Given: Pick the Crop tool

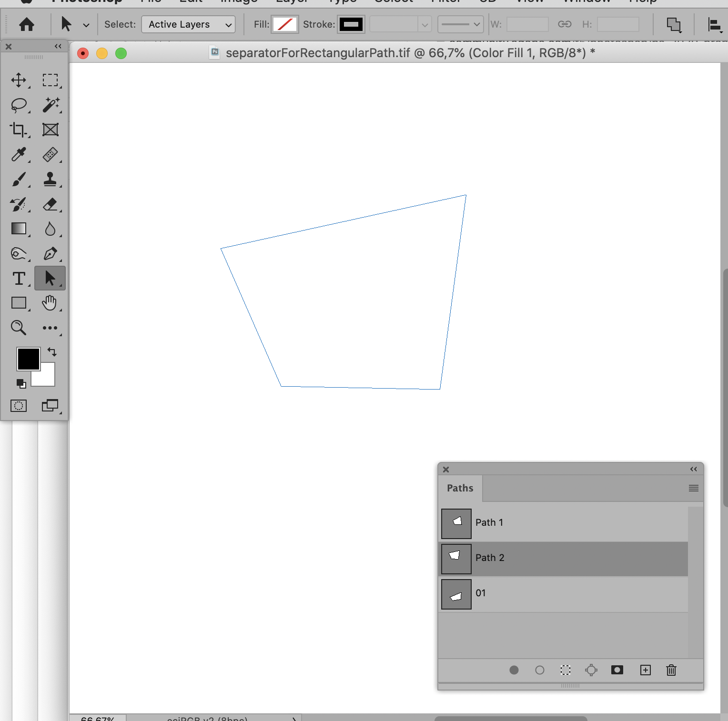Looking at the screenshot, I should (19, 130).
